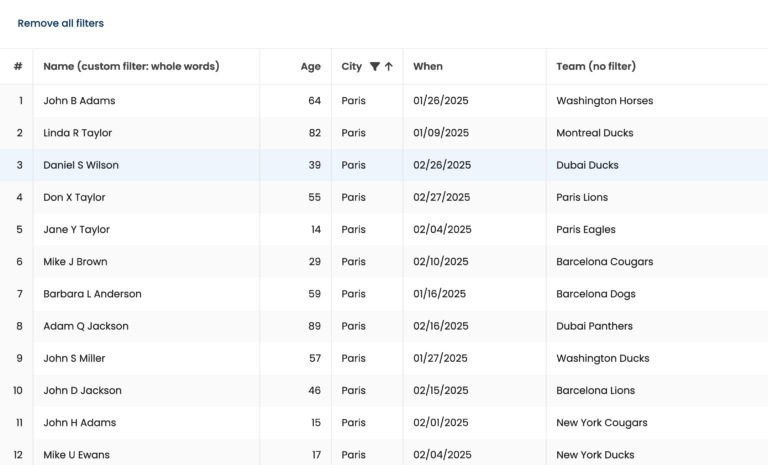Viewport: 768px width, 465px height.
Task: Select the Washington Ducks team cell
Action: point(603,358)
